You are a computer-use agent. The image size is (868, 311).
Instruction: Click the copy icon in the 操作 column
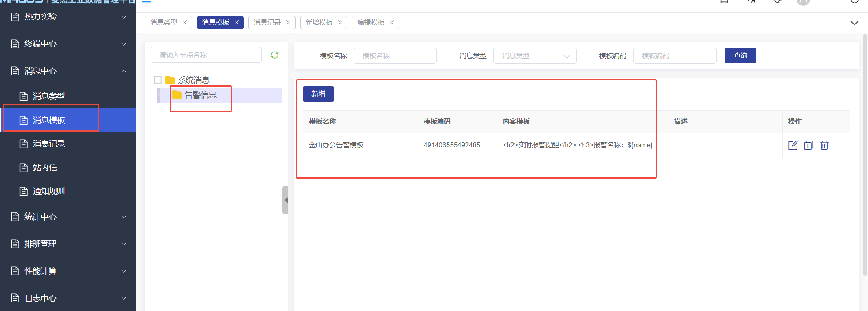coord(809,145)
